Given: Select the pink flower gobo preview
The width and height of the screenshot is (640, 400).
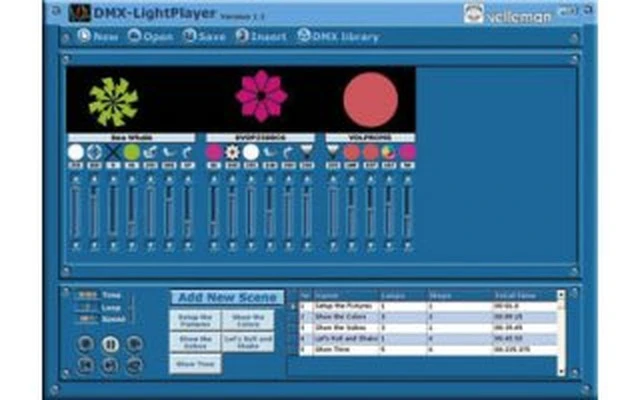Looking at the screenshot, I should pyautogui.click(x=261, y=96).
